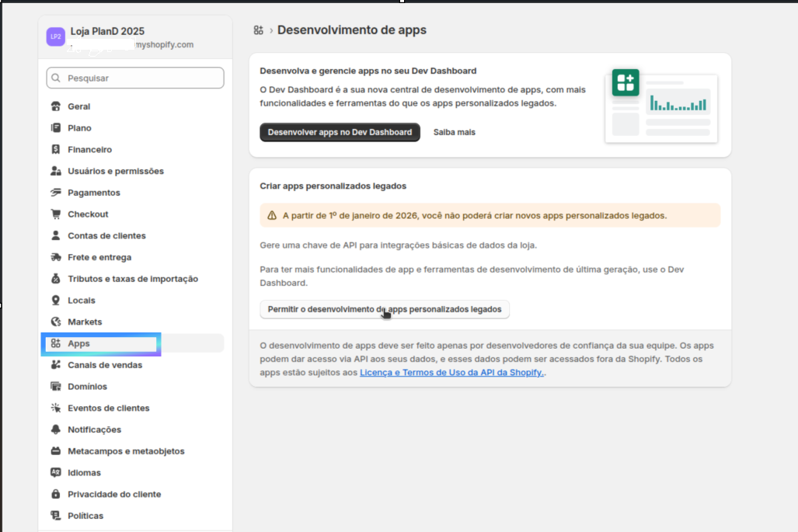Click the Criar apps personalizados legados heading
798x532 pixels.
click(333, 186)
